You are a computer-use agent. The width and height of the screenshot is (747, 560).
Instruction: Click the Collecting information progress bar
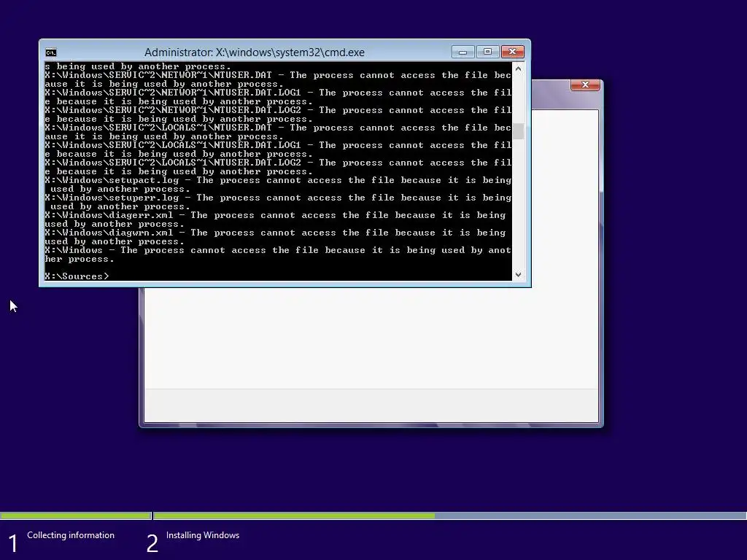(75, 516)
